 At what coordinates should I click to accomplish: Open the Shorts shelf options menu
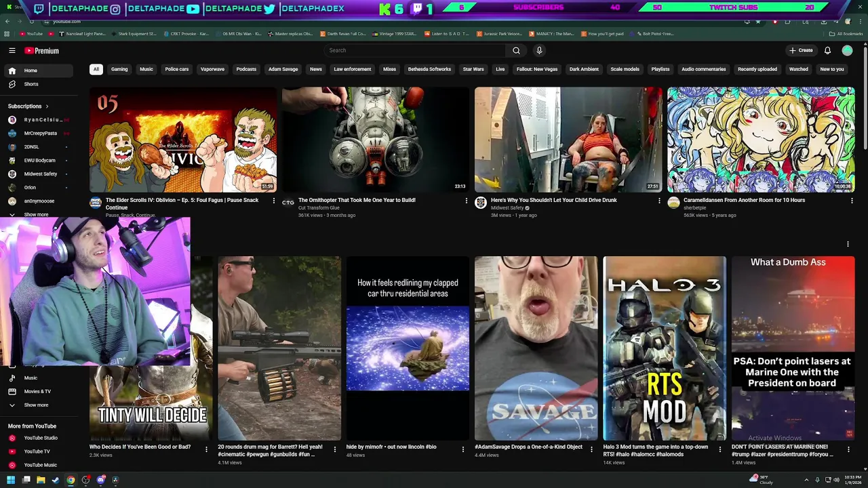click(x=848, y=244)
